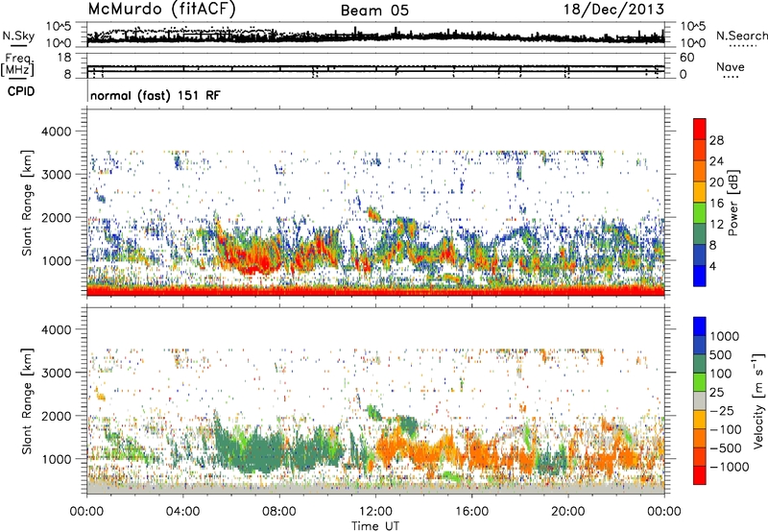This screenshot has height=532, width=768.
Task: Click the '20:00' time tick label
Action: (567, 512)
